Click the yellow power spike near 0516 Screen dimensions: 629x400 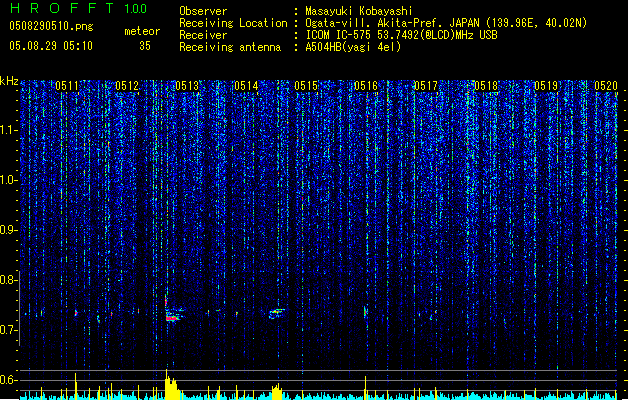point(365,388)
